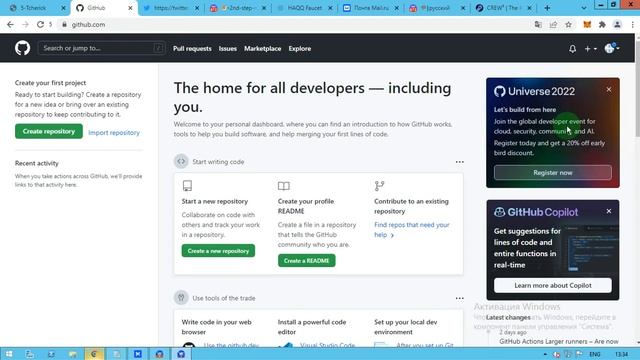
Task: Click the ENG language indicator
Action: pyautogui.click(x=595, y=354)
